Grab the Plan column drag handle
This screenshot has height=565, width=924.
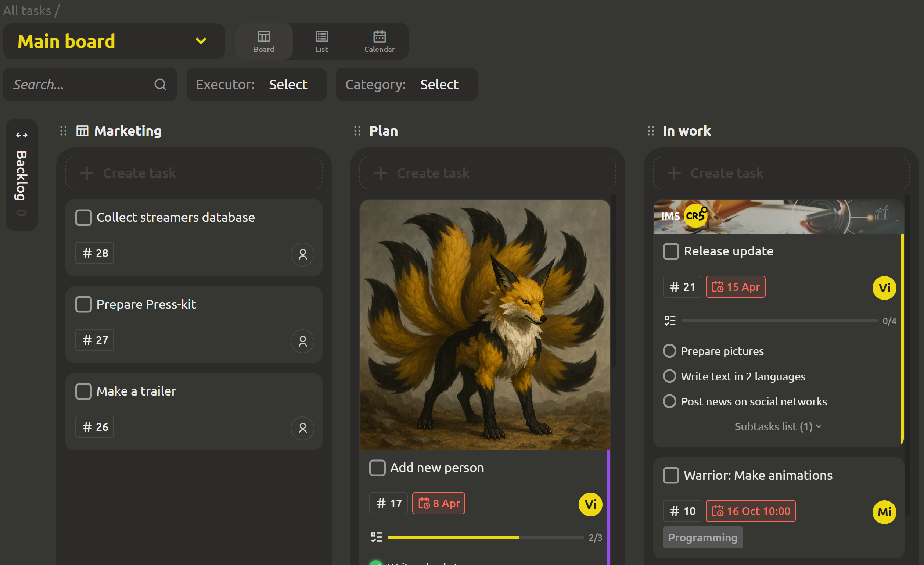click(357, 131)
